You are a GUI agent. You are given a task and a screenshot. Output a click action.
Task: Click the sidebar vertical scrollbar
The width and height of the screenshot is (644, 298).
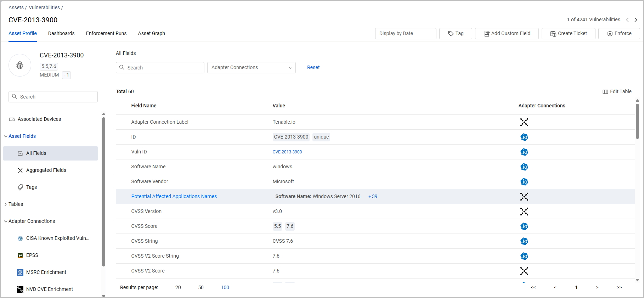pos(103,191)
